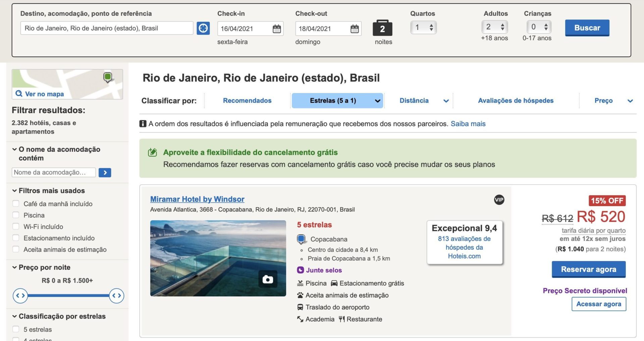This screenshot has height=341, width=644.
Task: Click the Academia gym dumbbell icon
Action: pyautogui.click(x=300, y=319)
